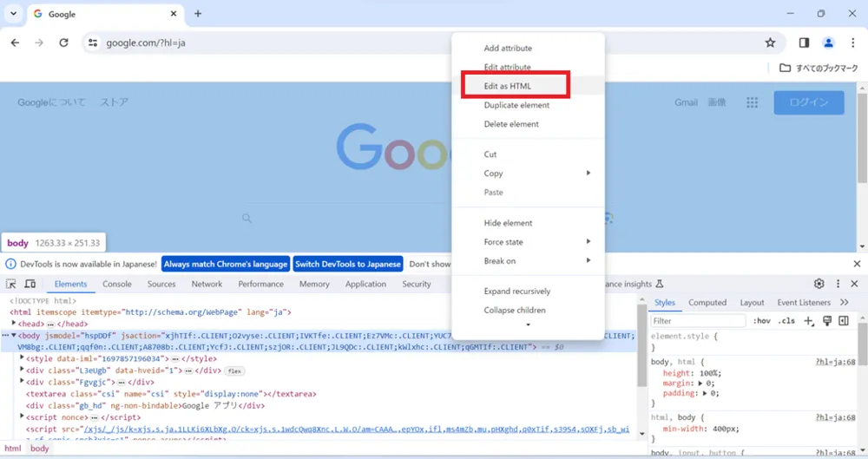Toggle the :hov element state panel

click(x=762, y=321)
